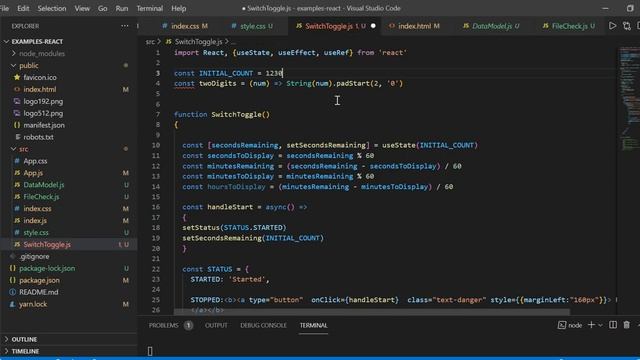
Task: Open DataModel.js in explorer tree
Action: tap(44, 185)
